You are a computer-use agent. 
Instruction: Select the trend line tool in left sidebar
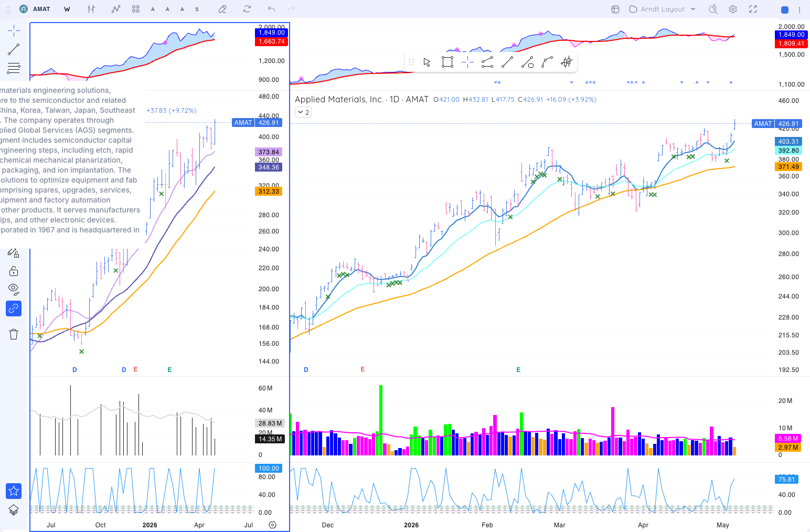(x=14, y=49)
